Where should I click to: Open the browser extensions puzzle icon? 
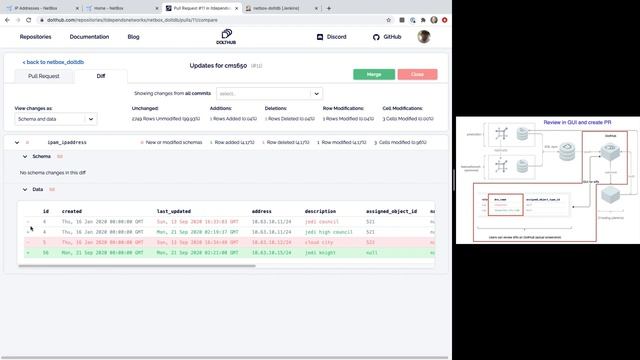[x=423, y=20]
